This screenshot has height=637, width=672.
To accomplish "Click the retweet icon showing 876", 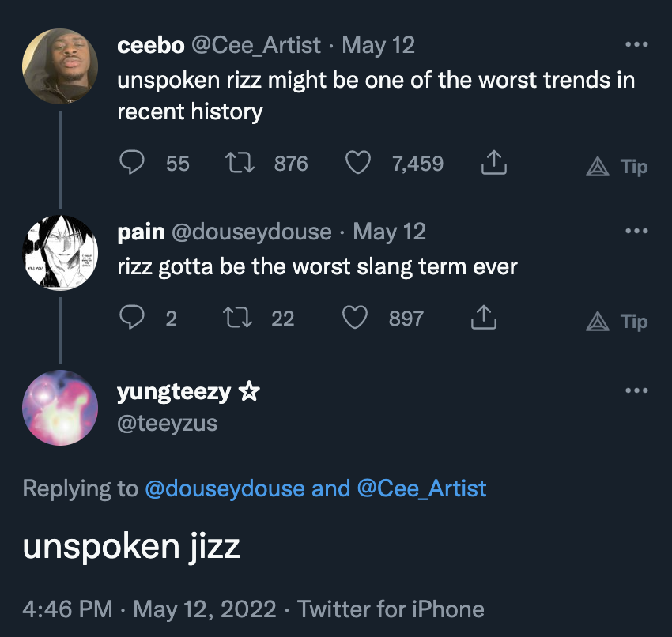I will pos(240,163).
